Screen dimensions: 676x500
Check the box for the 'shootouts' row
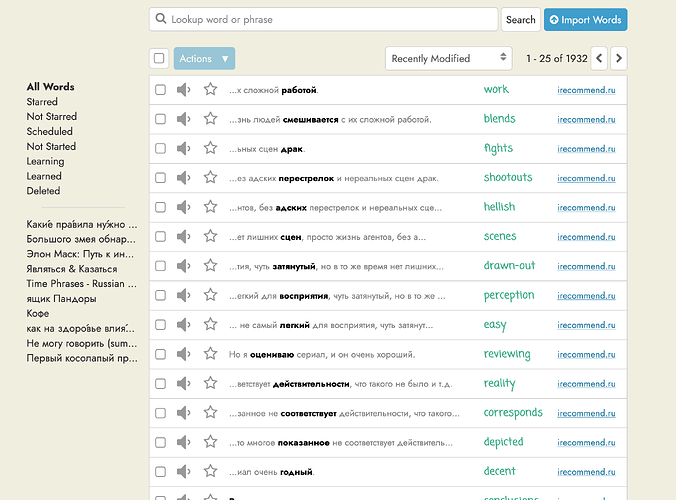160,178
